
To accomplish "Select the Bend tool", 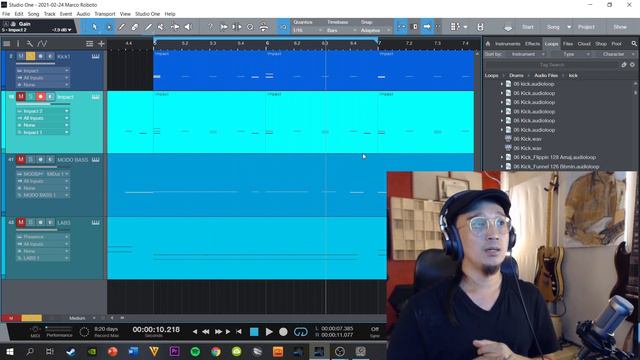I will (x=175, y=27).
